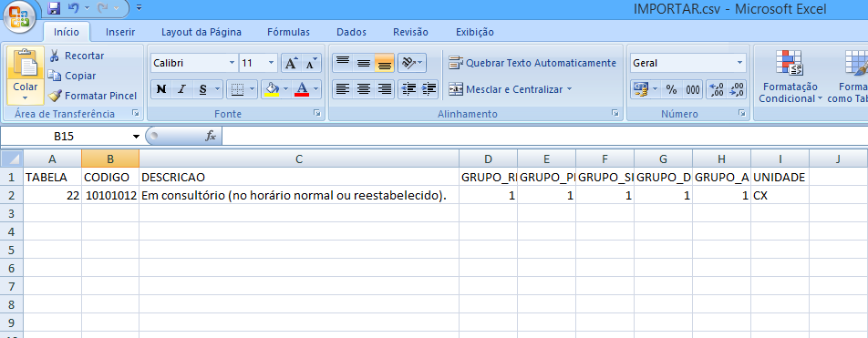This screenshot has height=338, width=868.
Task: Select the cell containing CX
Action: (x=780, y=195)
